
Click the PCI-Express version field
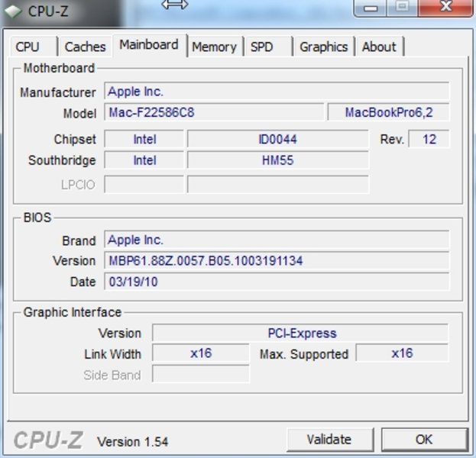click(x=300, y=333)
